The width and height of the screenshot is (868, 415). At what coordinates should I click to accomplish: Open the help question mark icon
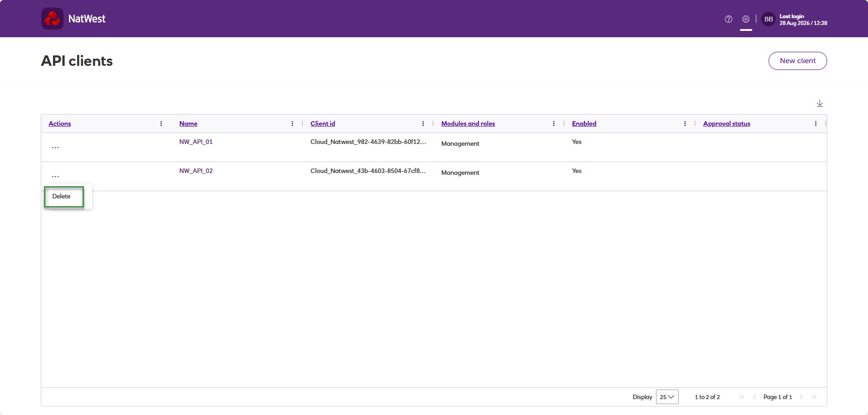[x=729, y=19]
